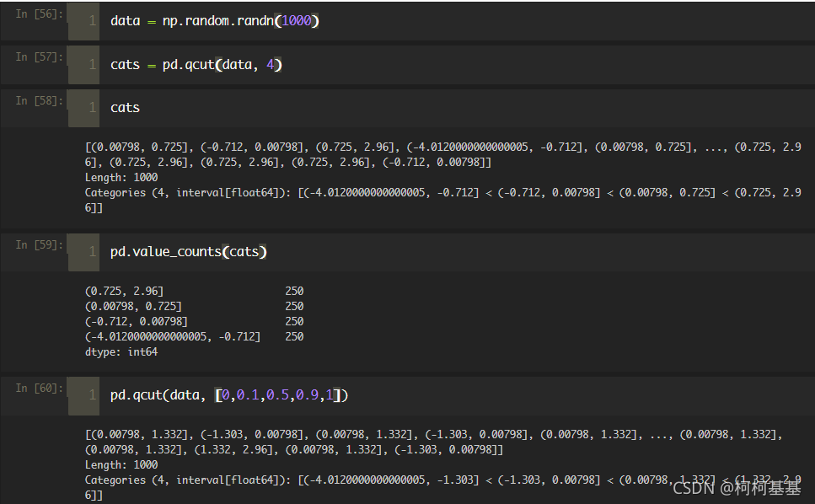Image resolution: width=815 pixels, height=504 pixels.
Task: Click into code 'pd.qcut(data, [0,0.1,0.5,0.9,1])'
Action: tap(229, 395)
